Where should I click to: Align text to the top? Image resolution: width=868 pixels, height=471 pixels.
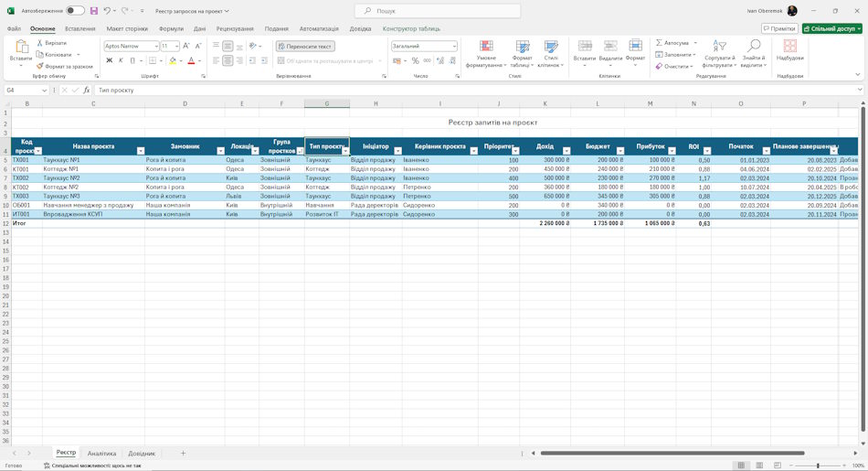pyautogui.click(x=216, y=46)
